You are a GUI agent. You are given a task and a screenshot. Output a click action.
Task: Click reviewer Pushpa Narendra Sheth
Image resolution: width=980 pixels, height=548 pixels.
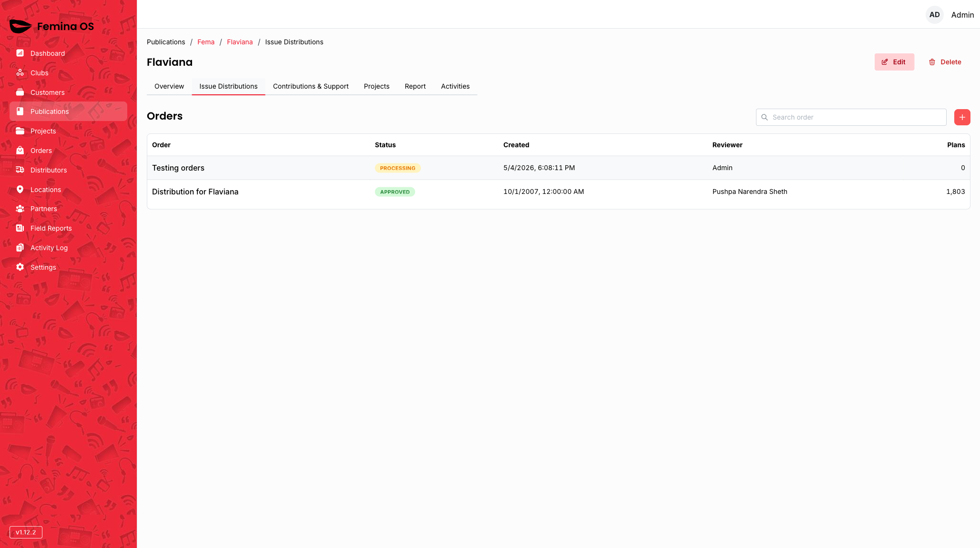click(x=750, y=192)
